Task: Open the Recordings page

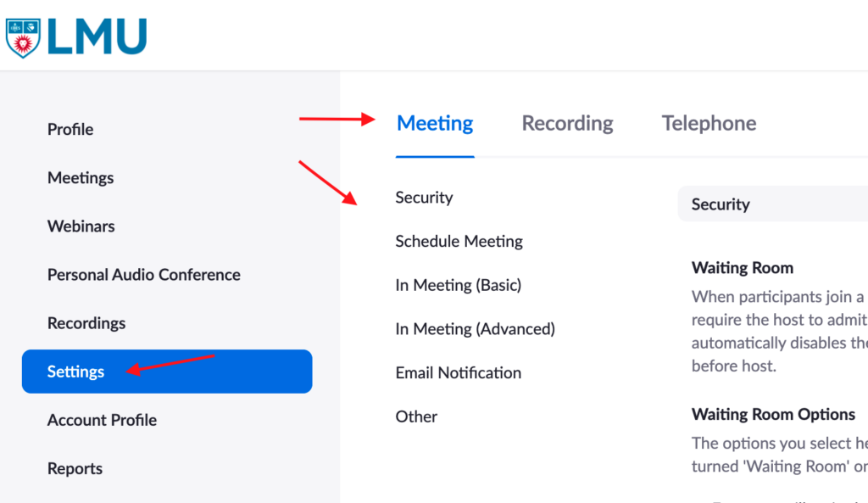Action: [86, 322]
